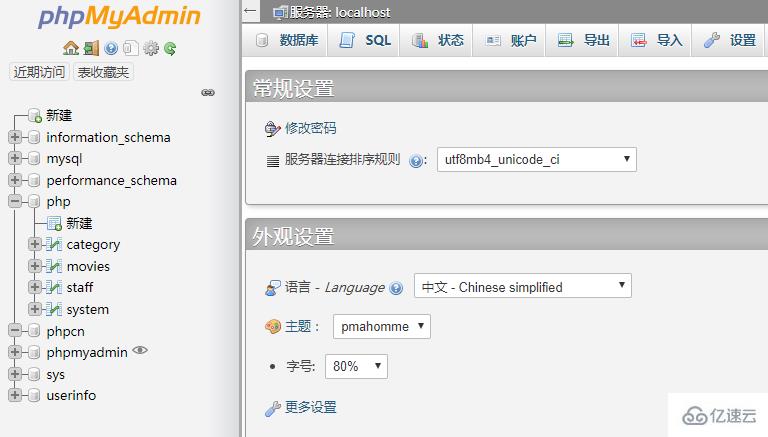This screenshot has height=437, width=768.
Task: Expand the sys database node
Action: pyautogui.click(x=15, y=374)
